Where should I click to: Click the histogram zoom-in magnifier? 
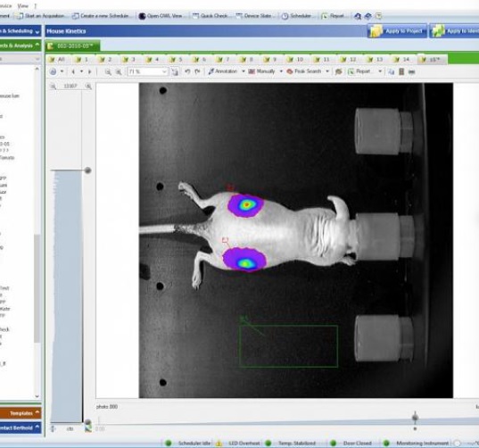[x=88, y=87]
